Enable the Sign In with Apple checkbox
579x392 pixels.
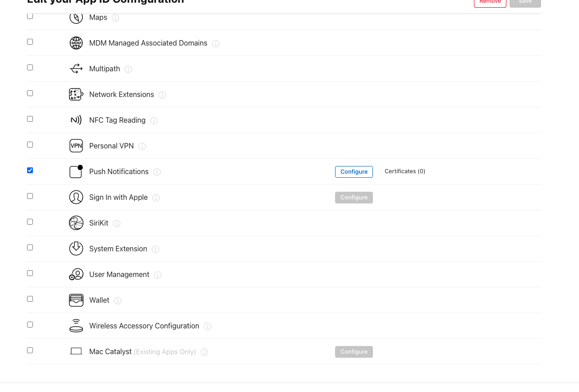[30, 196]
